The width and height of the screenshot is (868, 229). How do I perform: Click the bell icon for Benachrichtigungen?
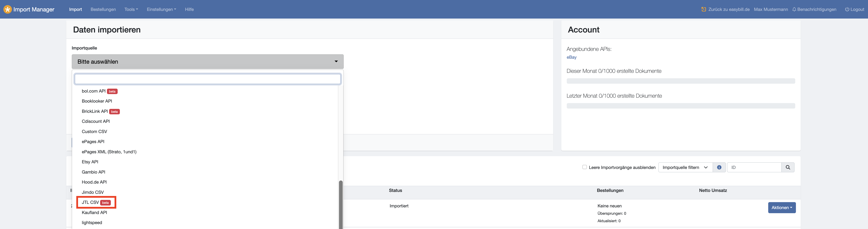[x=794, y=10]
